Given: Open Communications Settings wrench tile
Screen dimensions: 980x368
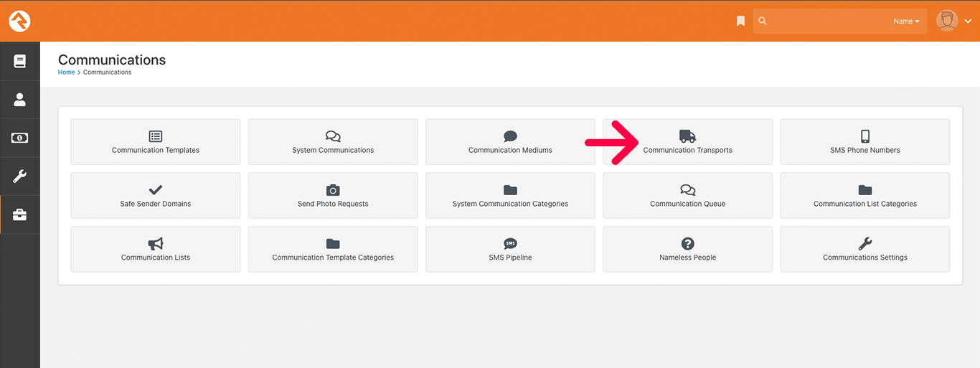Looking at the screenshot, I should pos(865,250).
